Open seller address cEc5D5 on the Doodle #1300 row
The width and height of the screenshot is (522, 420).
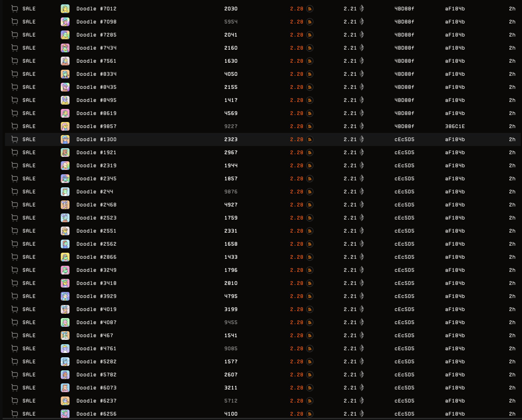404,139
